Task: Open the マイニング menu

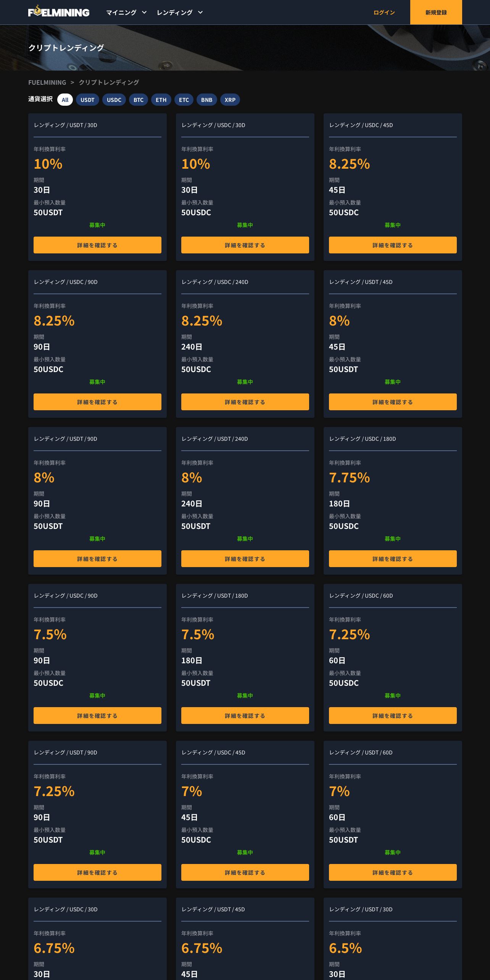Action: (121, 13)
